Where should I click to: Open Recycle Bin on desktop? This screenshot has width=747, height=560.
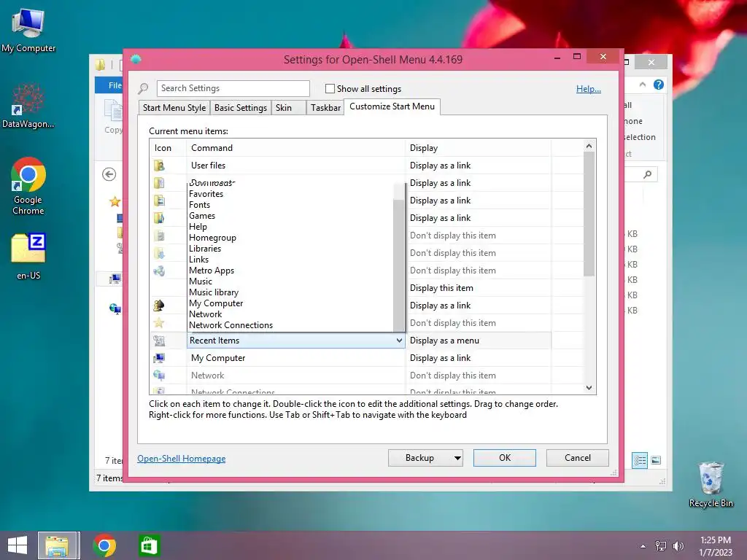[711, 484]
